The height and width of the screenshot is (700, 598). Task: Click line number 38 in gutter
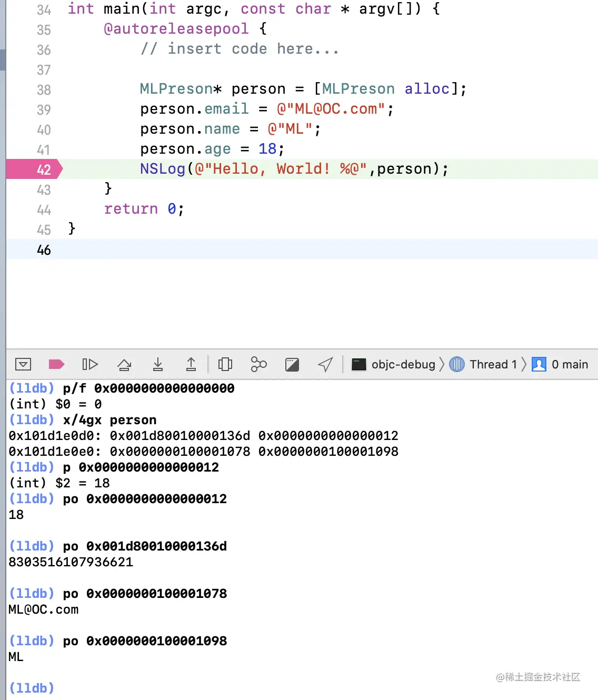tap(44, 90)
